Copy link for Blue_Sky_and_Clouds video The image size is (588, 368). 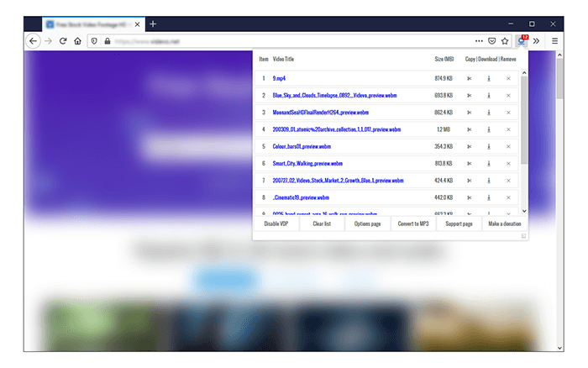tap(469, 95)
